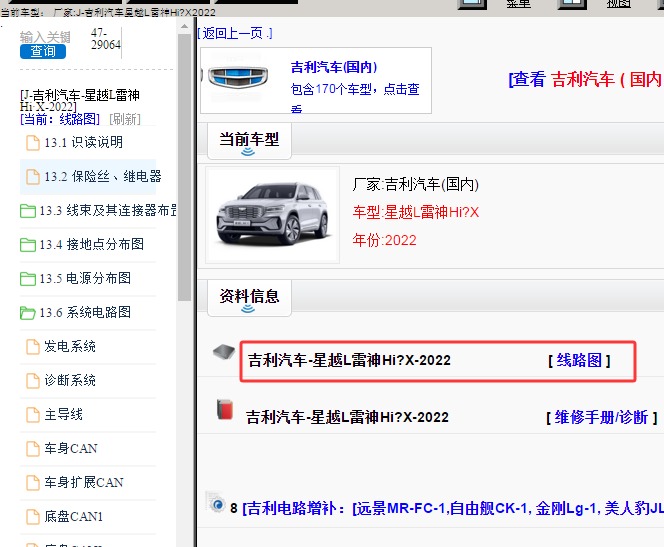Click the red book icon beside 维修手册 row
The width and height of the screenshot is (664, 547).
[x=225, y=410]
